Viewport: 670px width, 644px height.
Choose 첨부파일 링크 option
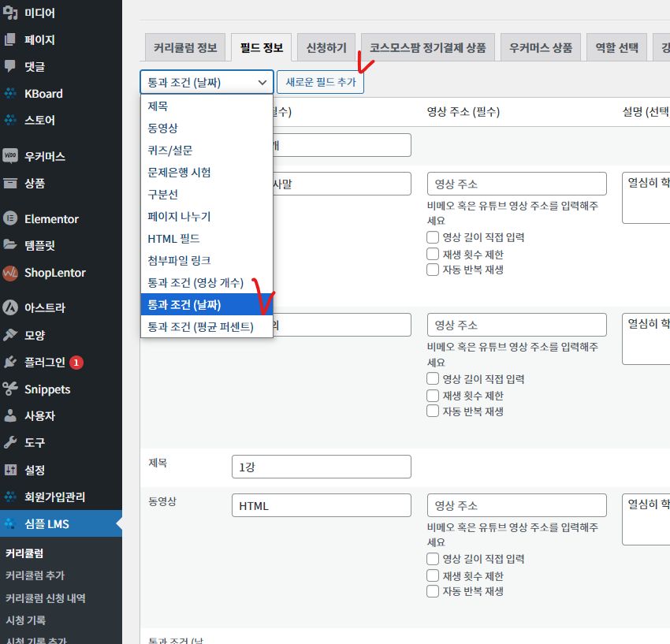(x=207, y=261)
